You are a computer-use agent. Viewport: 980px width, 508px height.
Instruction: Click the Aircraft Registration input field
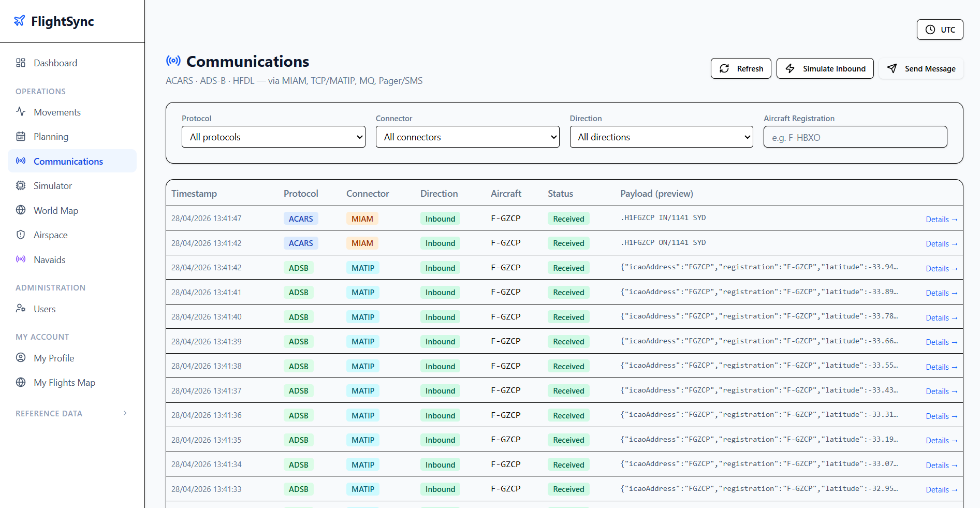pos(855,137)
